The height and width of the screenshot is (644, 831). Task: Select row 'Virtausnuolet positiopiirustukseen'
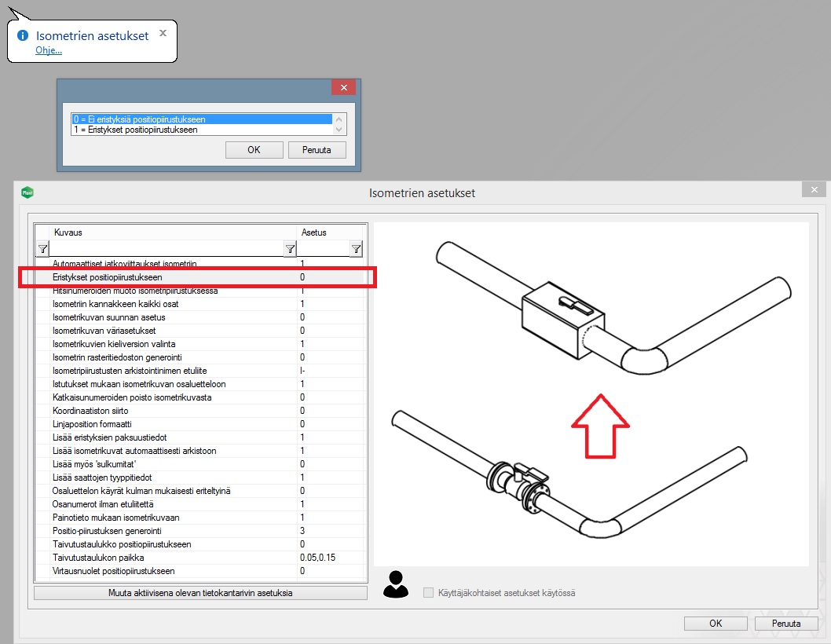click(200, 571)
